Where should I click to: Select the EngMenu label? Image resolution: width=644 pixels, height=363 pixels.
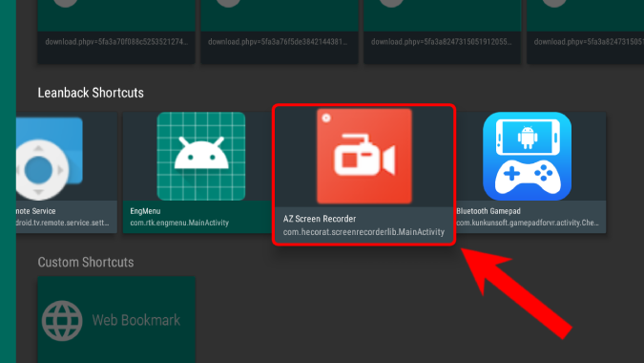(x=145, y=211)
